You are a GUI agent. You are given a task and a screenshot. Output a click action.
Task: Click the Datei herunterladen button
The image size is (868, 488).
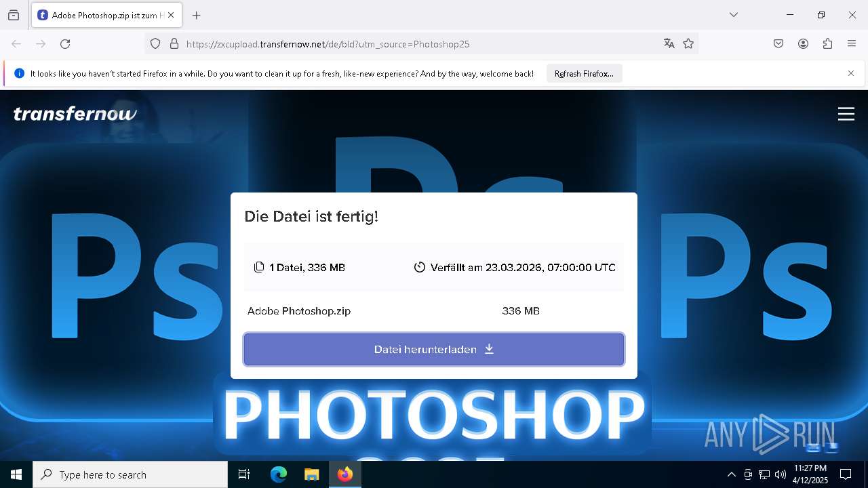(434, 350)
